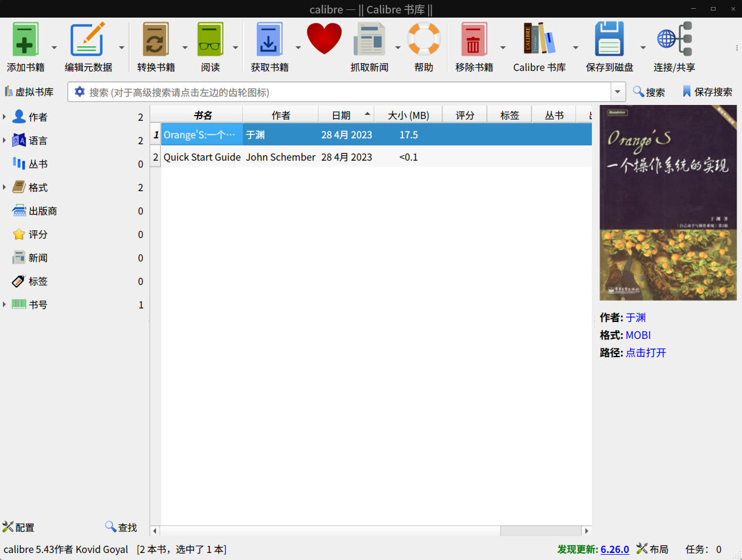Sort by the 作者 column header
The width and height of the screenshot is (742, 560).
[x=280, y=116]
